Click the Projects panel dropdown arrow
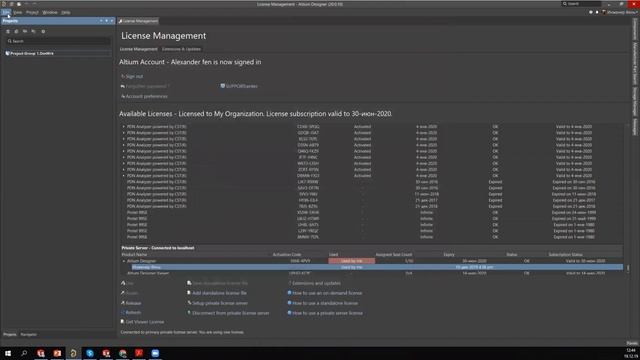The width and height of the screenshot is (640, 360). pos(101,21)
